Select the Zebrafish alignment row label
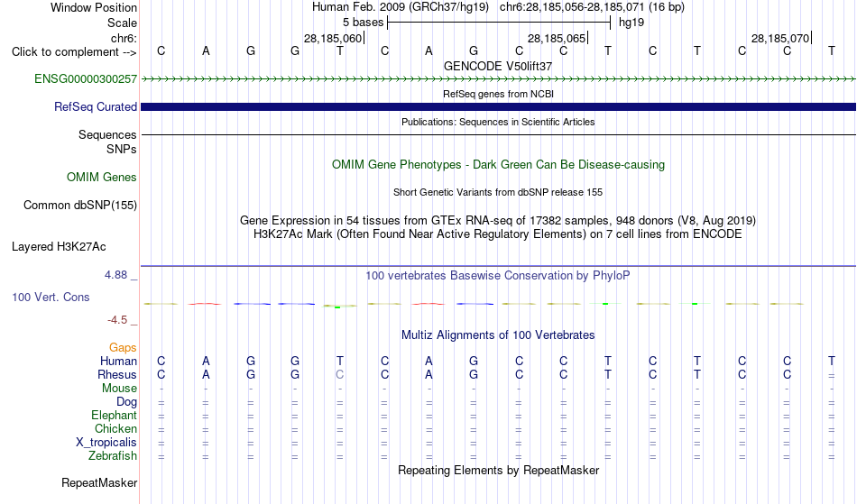Viewport: 857px width, 504px height. (113, 455)
